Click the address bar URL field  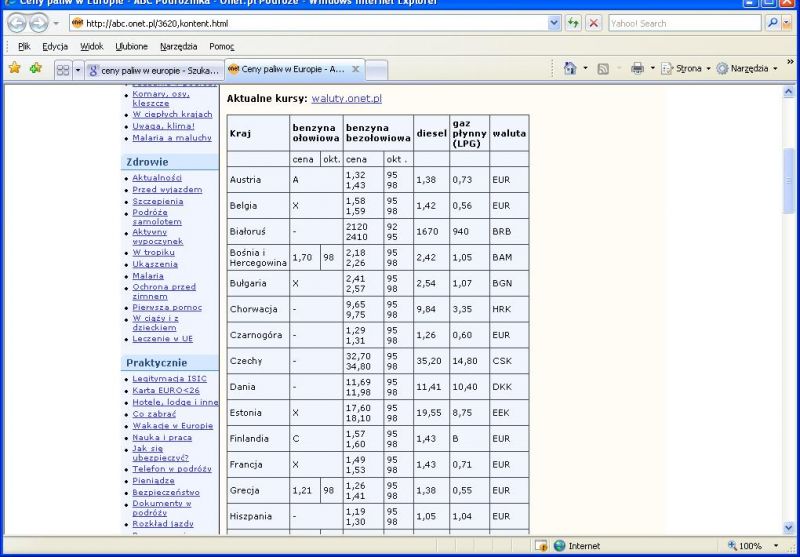coord(309,23)
